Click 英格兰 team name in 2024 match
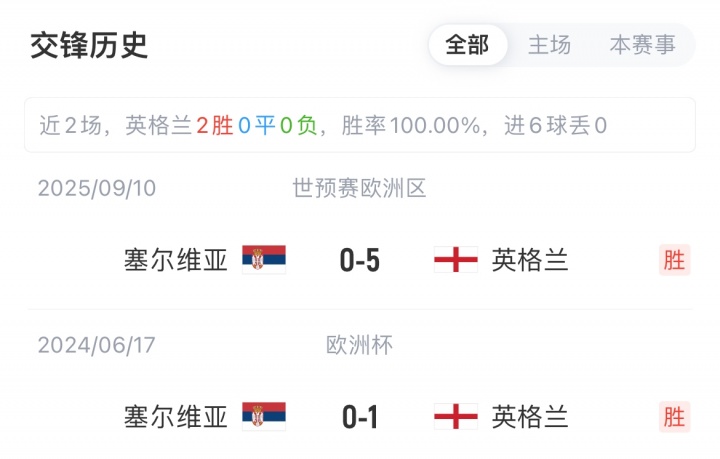Screen dimensions: 720x459 tap(530, 416)
